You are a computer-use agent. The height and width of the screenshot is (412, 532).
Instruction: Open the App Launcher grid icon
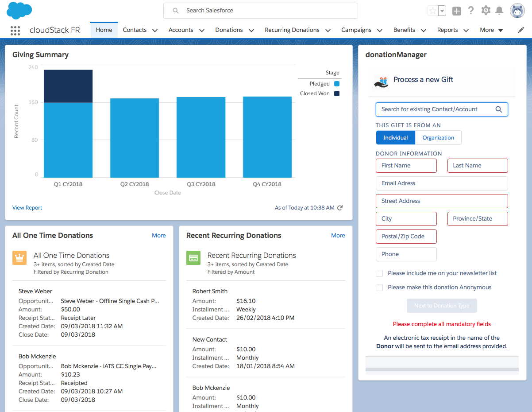click(15, 30)
